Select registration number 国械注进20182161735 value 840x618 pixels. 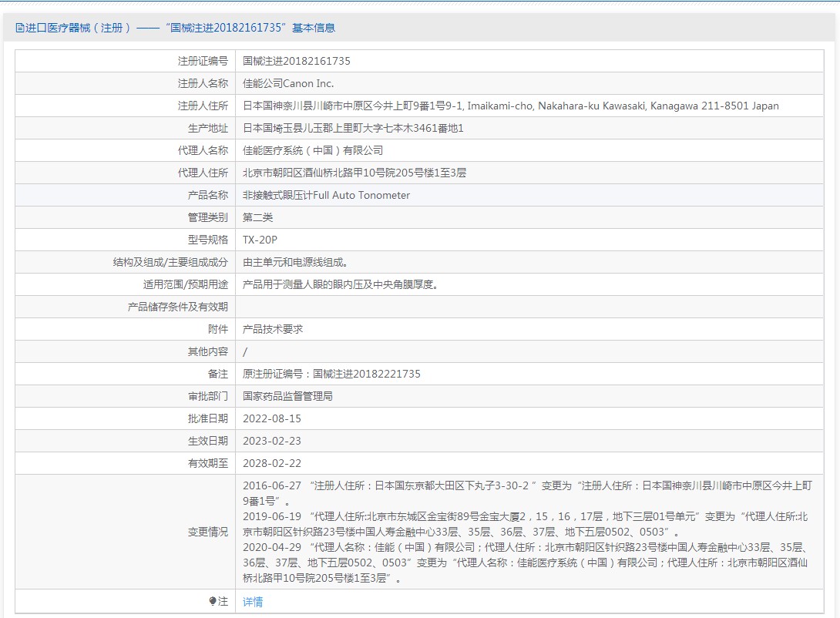coord(297,61)
